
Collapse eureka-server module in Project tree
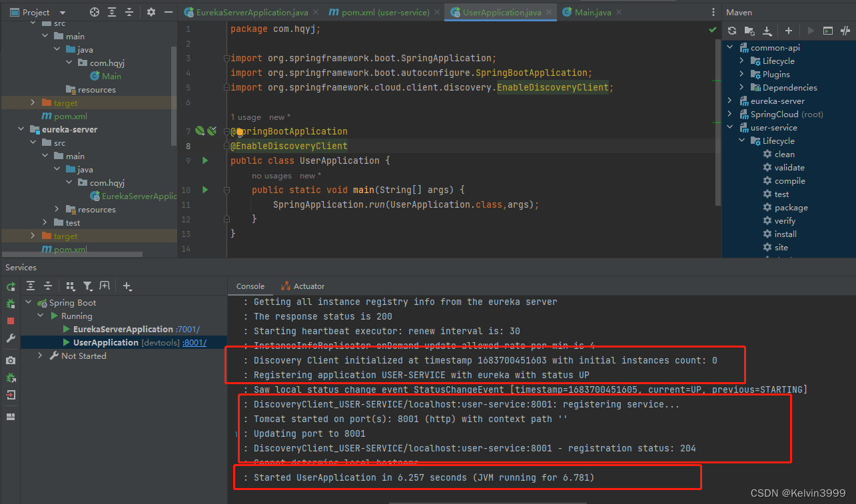21,129
